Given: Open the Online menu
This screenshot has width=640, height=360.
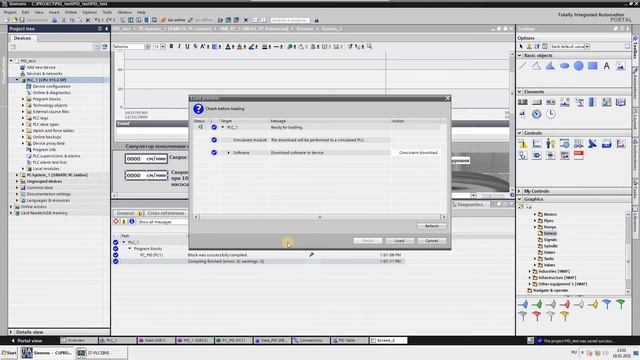Looking at the screenshot, I should pos(71,13).
